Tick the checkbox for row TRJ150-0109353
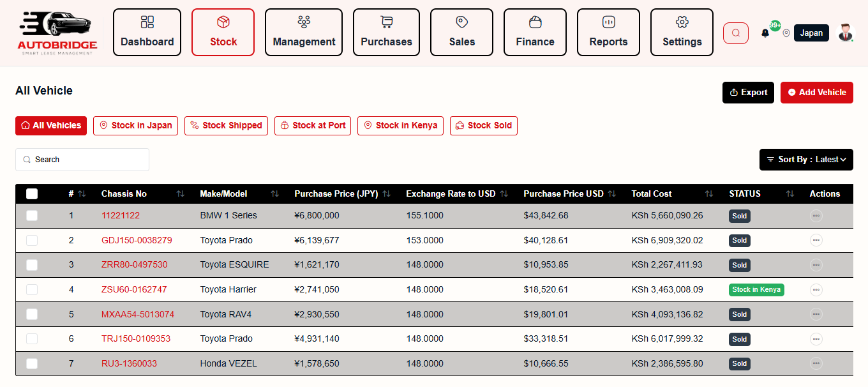The width and height of the screenshot is (868, 387). (32, 339)
